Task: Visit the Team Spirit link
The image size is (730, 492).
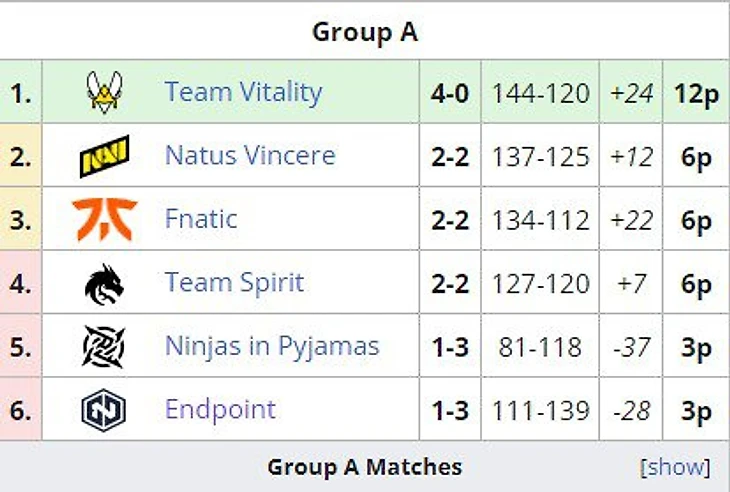Action: point(234,283)
